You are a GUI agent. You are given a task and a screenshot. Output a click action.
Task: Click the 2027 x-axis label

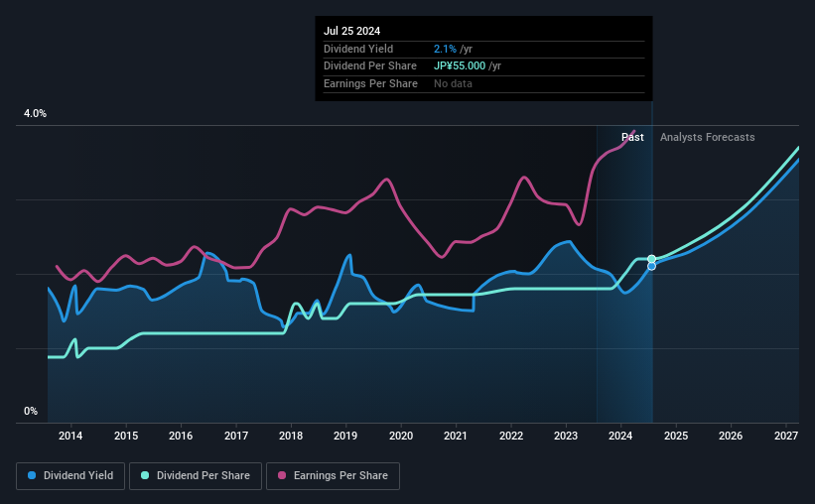coord(786,436)
